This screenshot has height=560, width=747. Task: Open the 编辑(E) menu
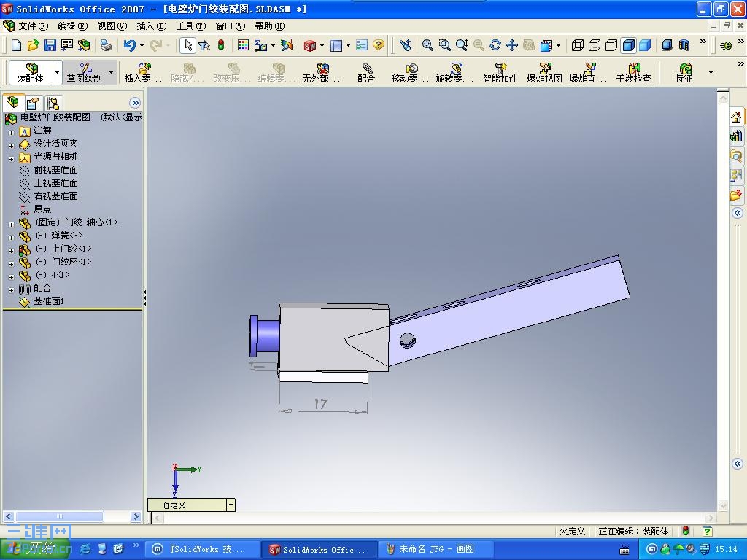click(x=73, y=26)
